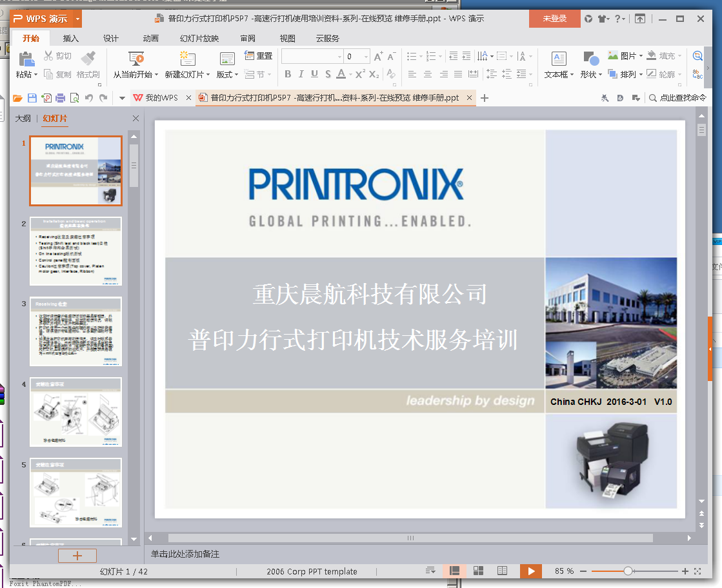This screenshot has width=722, height=588.
Task: Toggle italic formatting
Action: click(301, 73)
